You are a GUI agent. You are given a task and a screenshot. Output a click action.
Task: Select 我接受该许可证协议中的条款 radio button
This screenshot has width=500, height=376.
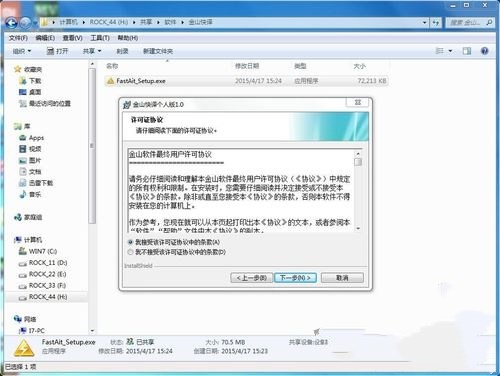pos(130,242)
